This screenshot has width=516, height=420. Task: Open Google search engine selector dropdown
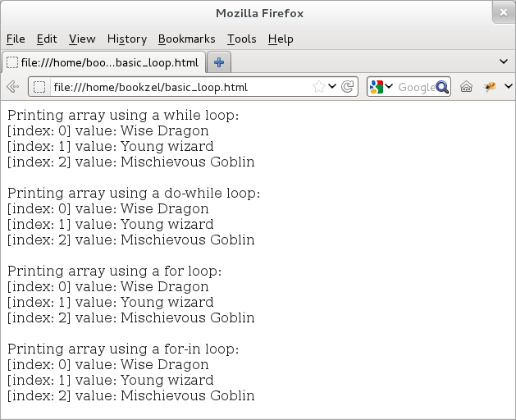(x=381, y=87)
